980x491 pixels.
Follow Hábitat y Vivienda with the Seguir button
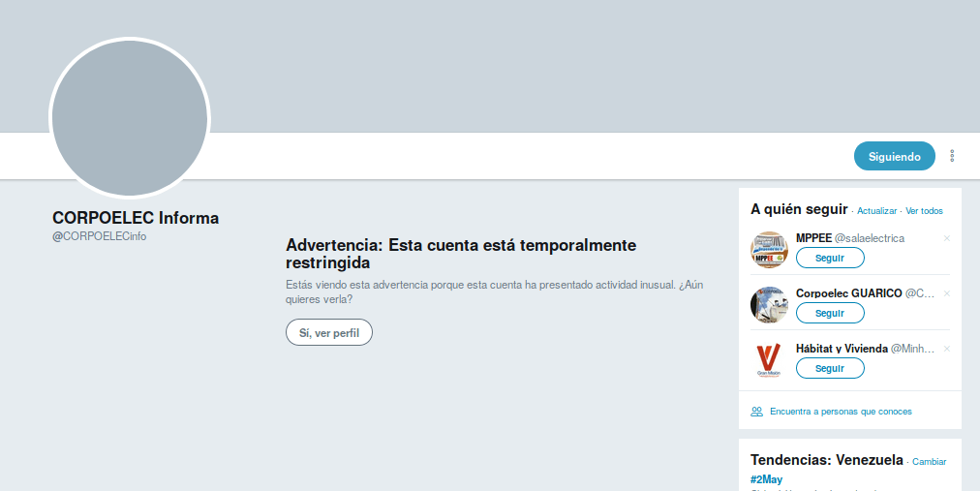click(x=830, y=368)
